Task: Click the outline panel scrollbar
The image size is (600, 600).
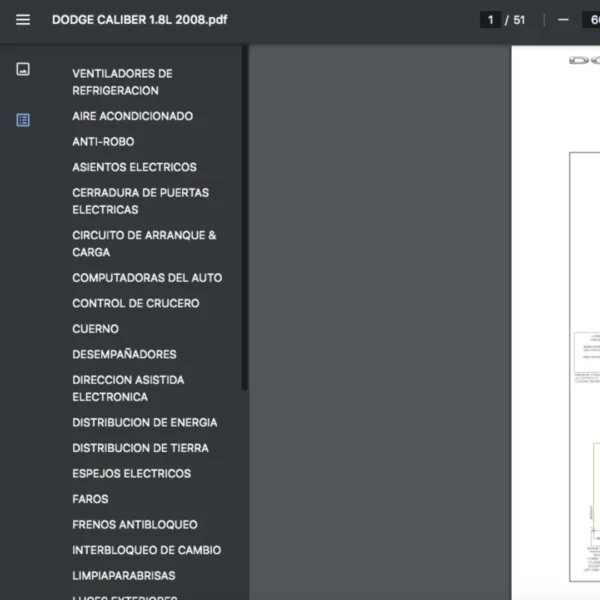Action: (245, 218)
